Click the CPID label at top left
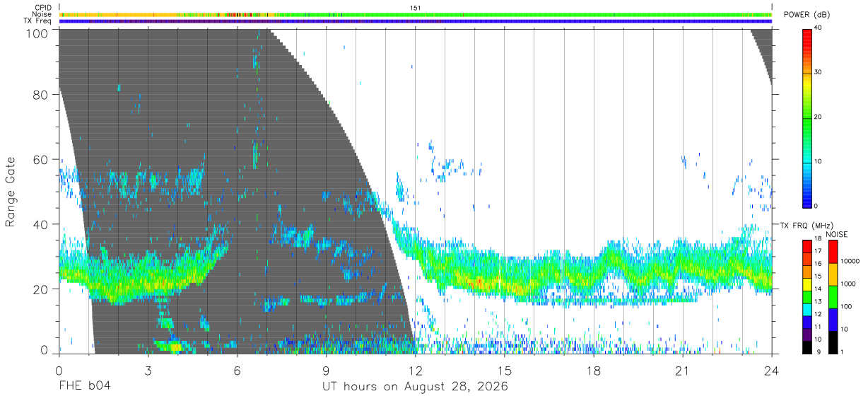868x401 pixels. pyautogui.click(x=43, y=8)
